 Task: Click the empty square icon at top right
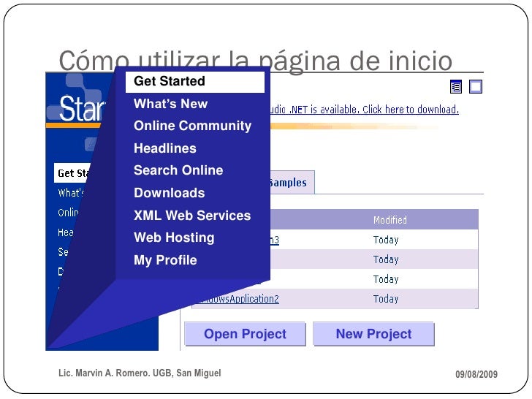(476, 87)
